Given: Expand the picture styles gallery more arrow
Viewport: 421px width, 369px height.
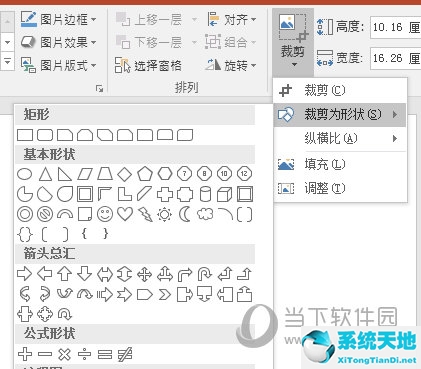Looking at the screenshot, I should [x=7, y=62].
